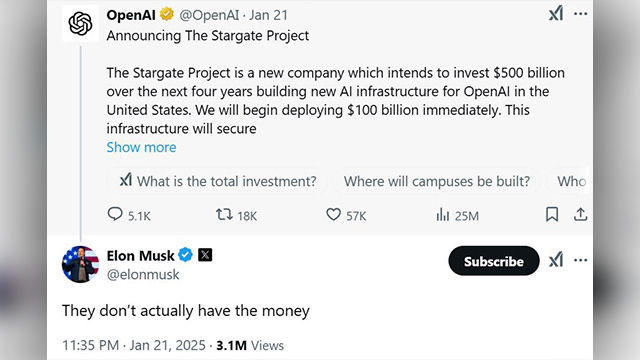Expand the post with Show more

click(141, 147)
